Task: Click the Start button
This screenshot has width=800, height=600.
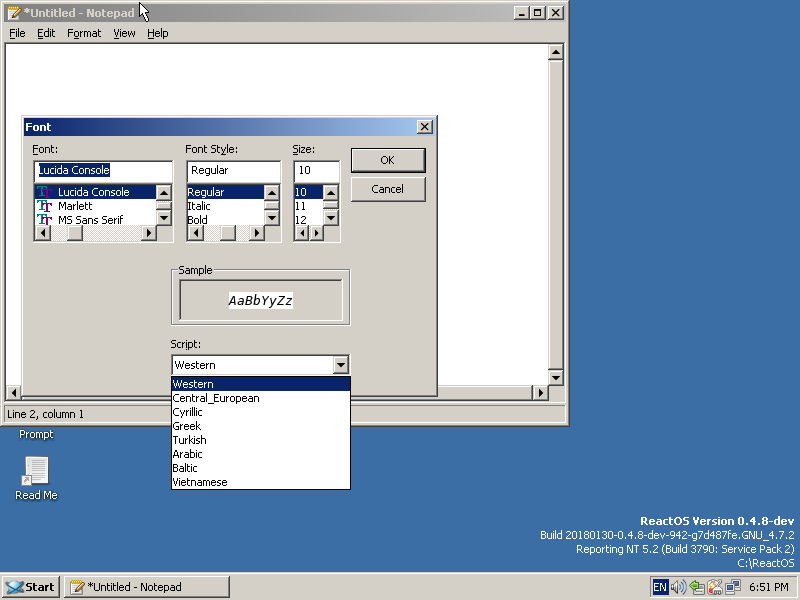Action: (x=30, y=587)
